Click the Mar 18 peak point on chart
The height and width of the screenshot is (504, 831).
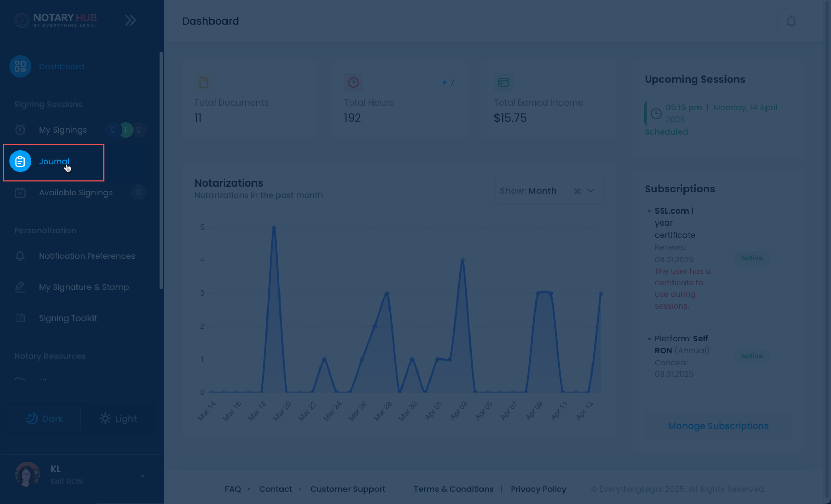tap(274, 227)
